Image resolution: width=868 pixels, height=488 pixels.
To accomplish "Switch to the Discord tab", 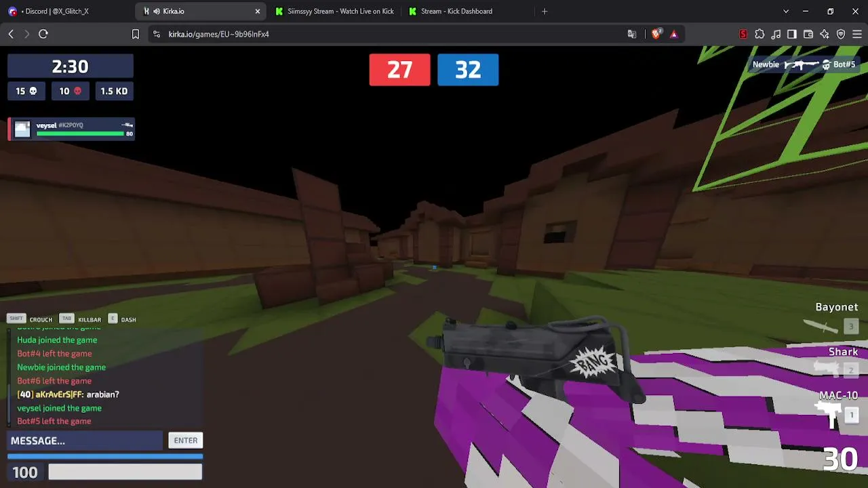I will tap(66, 12).
